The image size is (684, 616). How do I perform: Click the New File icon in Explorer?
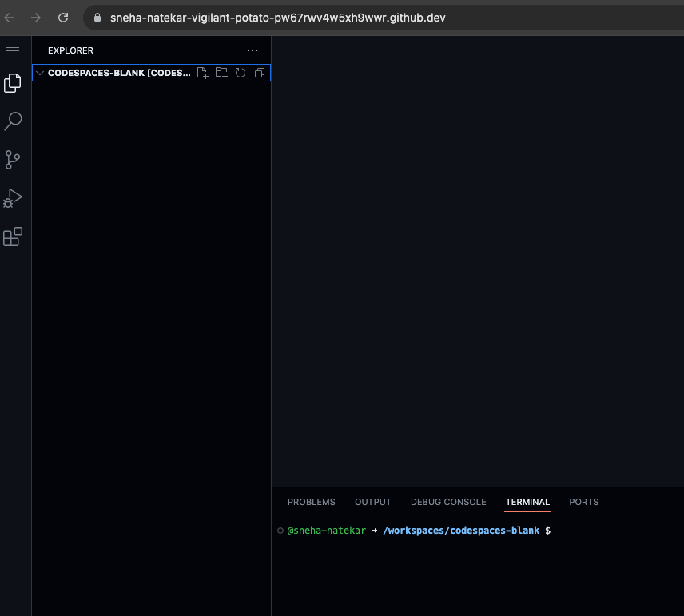pyautogui.click(x=203, y=73)
